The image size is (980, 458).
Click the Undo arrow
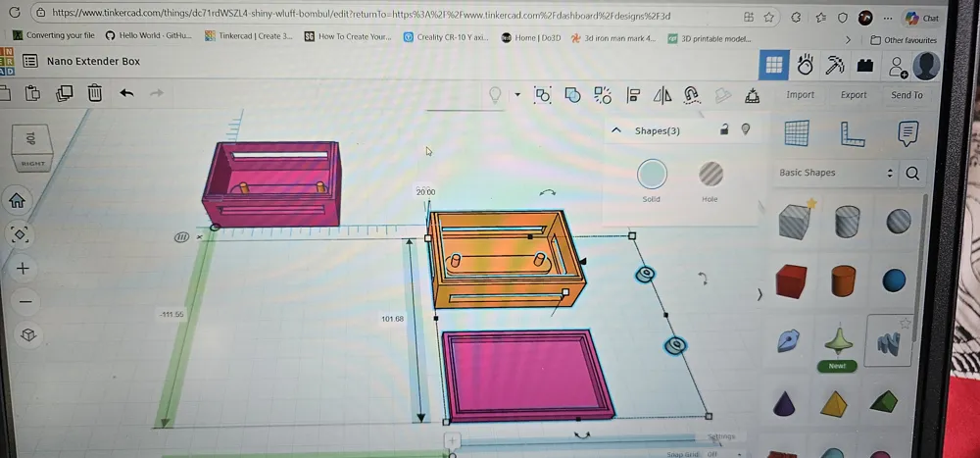pyautogui.click(x=126, y=93)
